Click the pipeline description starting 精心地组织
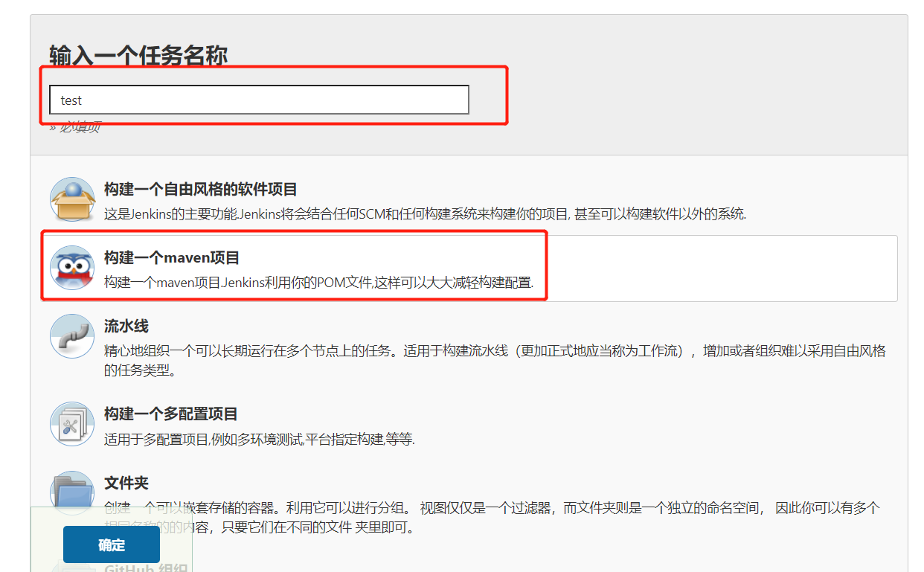924x572 pixels. [495, 360]
